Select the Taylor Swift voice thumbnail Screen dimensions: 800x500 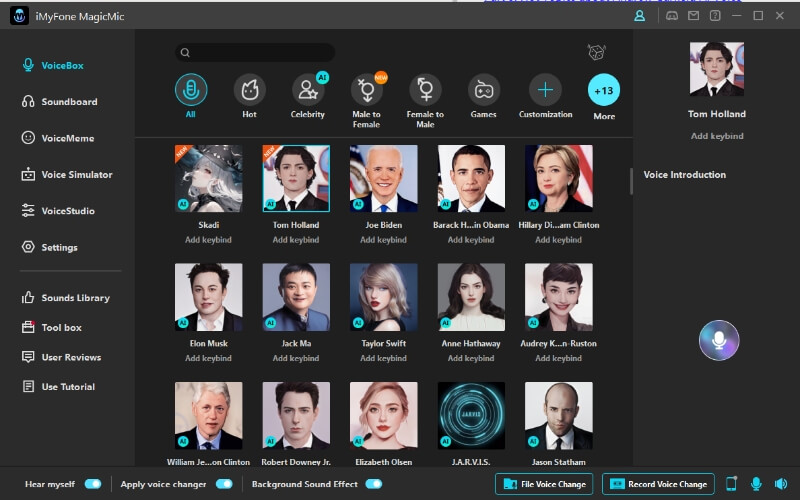[384, 297]
